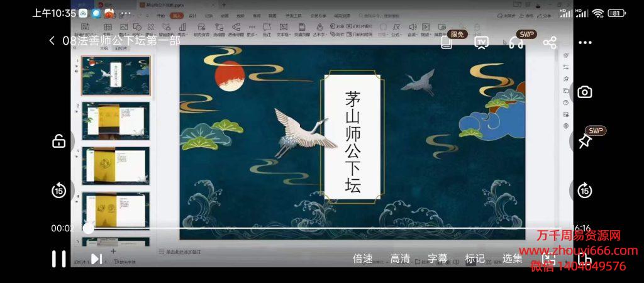Go back from video 08法善师公下坛
Image resolution: width=644 pixels, height=283 pixels.
pyautogui.click(x=52, y=41)
